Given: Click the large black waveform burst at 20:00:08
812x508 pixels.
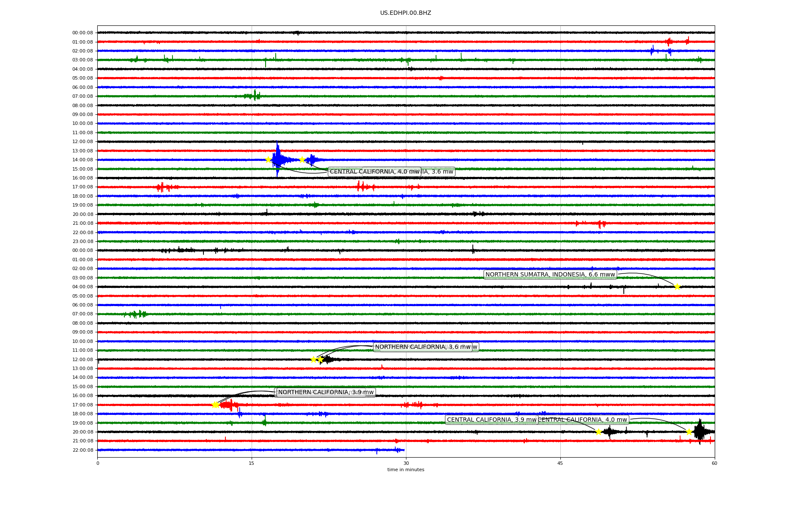Looking at the screenshot, I should tap(700, 432).
